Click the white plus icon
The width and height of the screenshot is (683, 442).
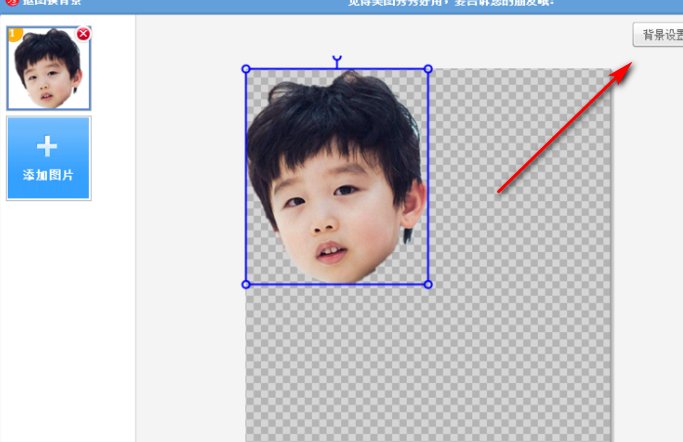click(x=47, y=146)
